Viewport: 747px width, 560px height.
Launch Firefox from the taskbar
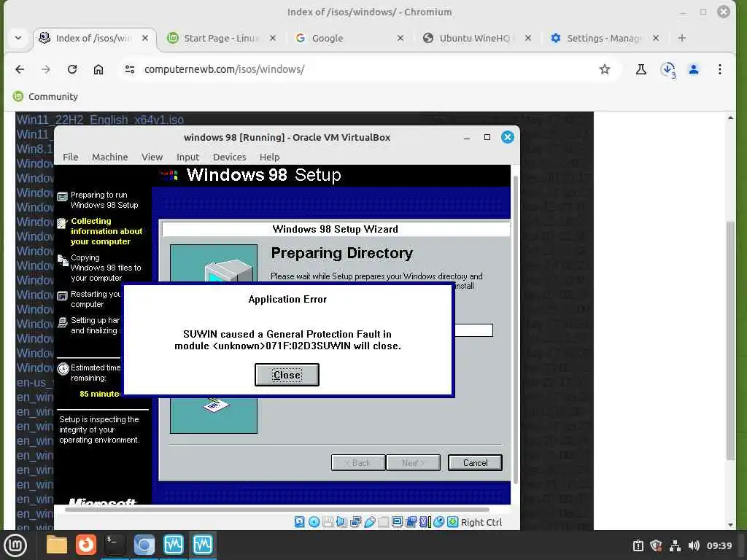tap(86, 545)
